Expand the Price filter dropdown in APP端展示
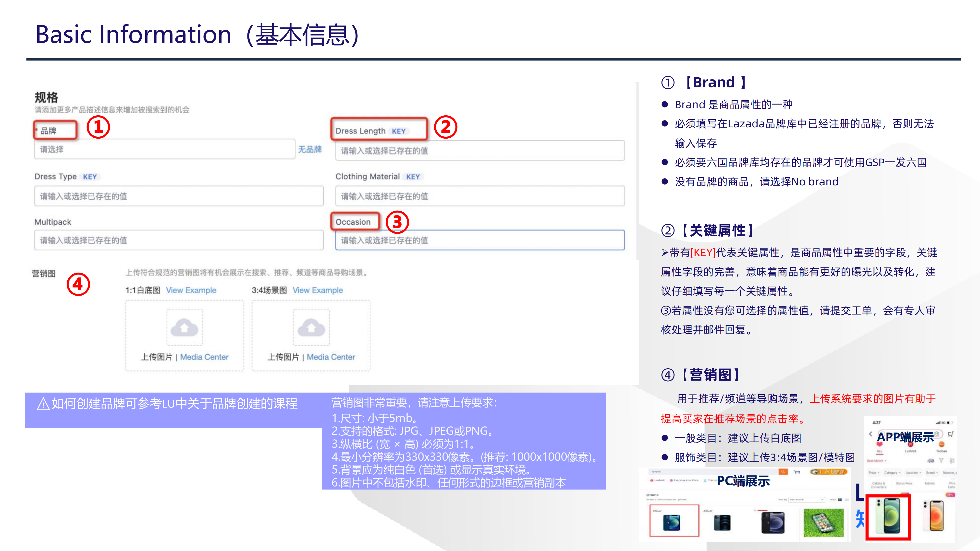This screenshot has height=551, width=980. [x=874, y=473]
